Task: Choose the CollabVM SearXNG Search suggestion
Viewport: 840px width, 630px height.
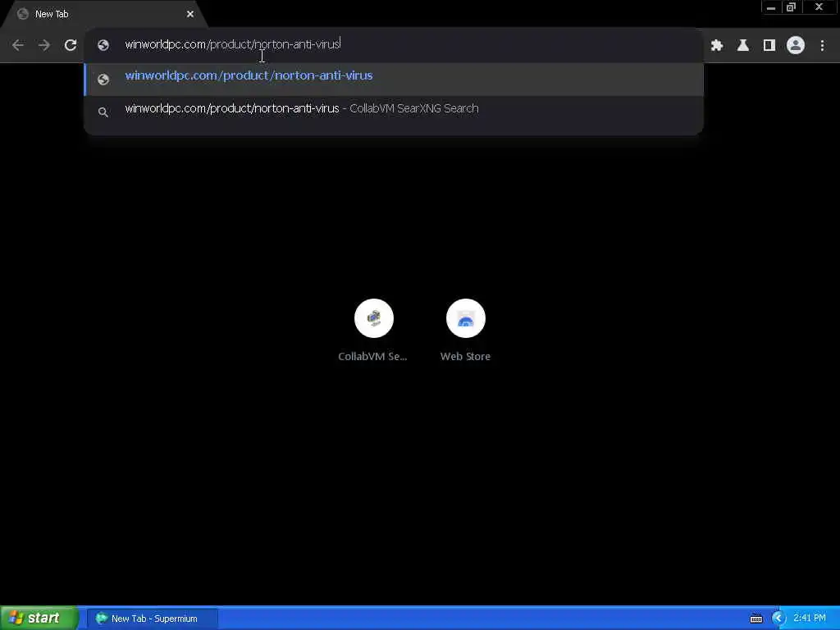Action: point(394,112)
